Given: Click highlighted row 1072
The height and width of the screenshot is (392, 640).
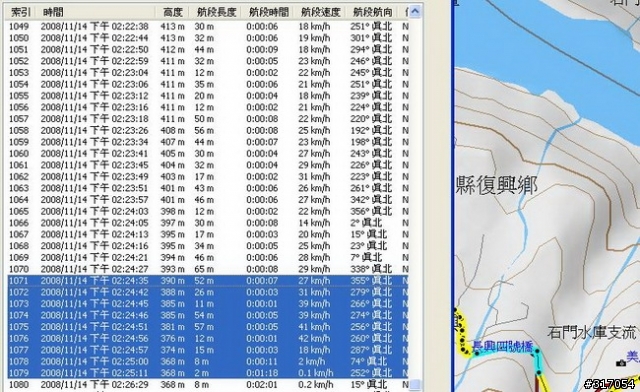Looking at the screenshot, I should click(208, 292).
